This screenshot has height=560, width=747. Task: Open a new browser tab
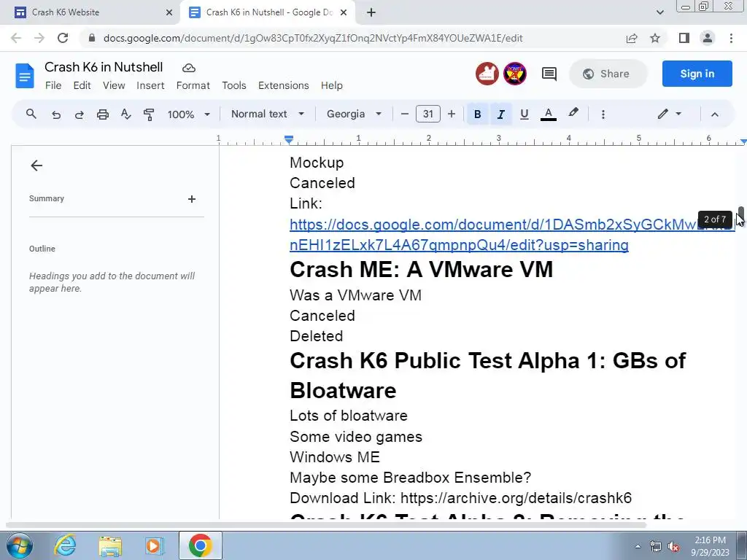[371, 13]
